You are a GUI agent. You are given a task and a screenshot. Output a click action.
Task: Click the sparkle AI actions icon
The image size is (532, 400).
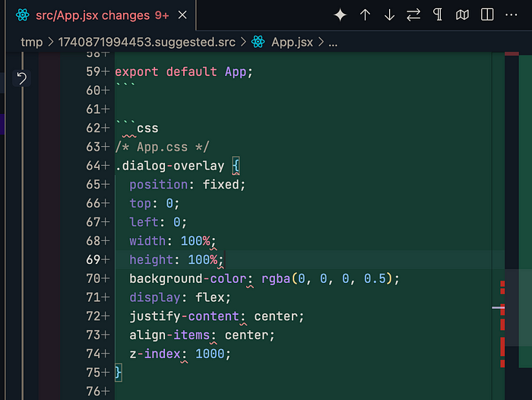point(340,15)
